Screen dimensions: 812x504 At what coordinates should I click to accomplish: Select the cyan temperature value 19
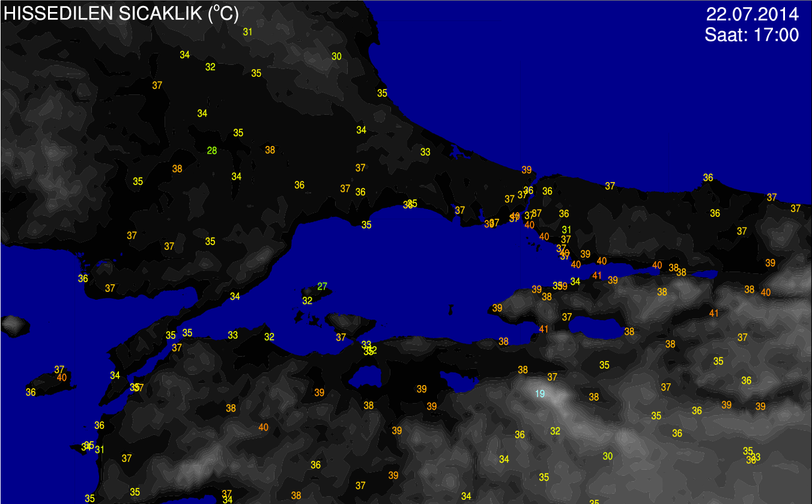[540, 394]
